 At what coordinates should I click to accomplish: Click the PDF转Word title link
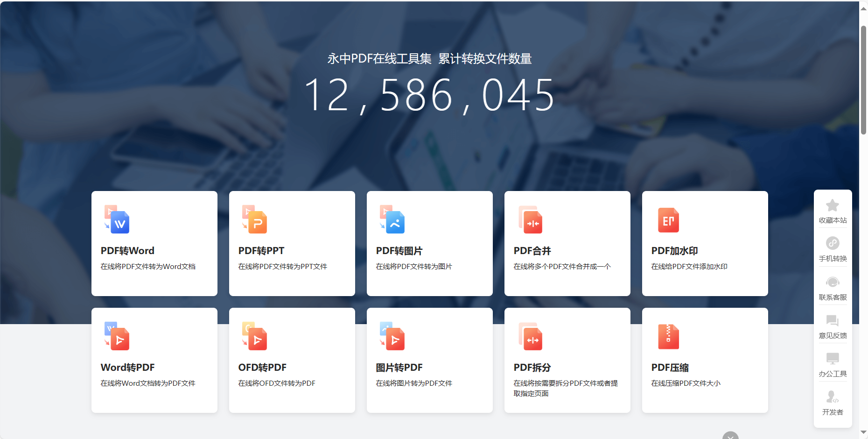(127, 251)
